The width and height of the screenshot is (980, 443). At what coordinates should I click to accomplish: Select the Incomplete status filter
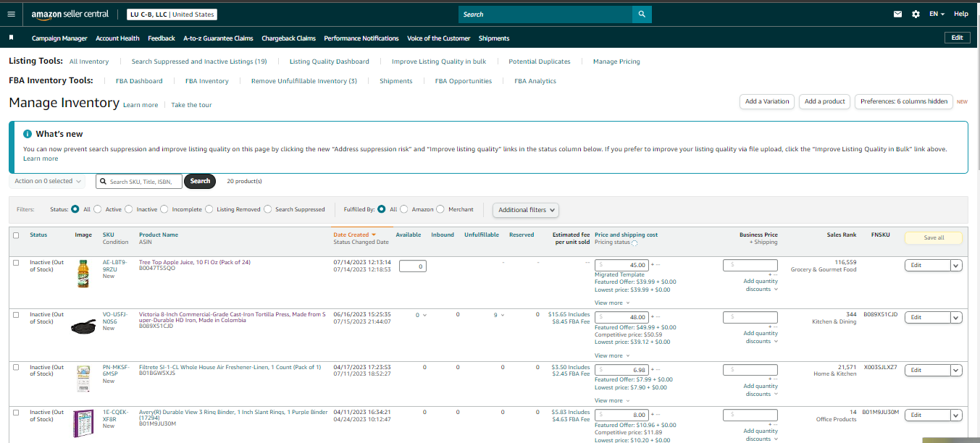(164, 209)
